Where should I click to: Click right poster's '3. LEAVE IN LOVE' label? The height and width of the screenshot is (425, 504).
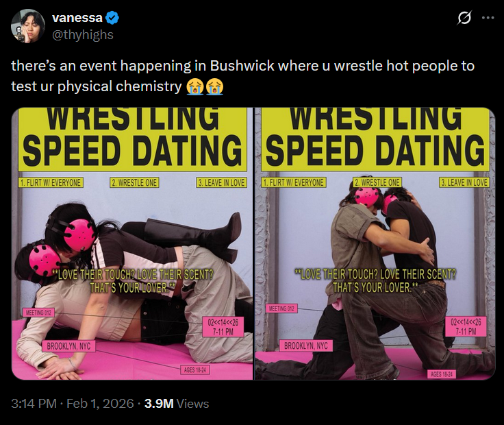coord(464,183)
